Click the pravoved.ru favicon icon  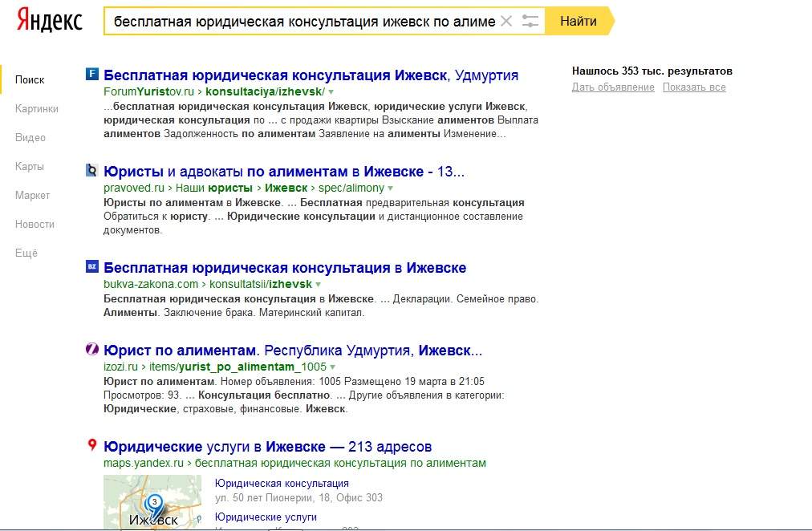pos(91,170)
